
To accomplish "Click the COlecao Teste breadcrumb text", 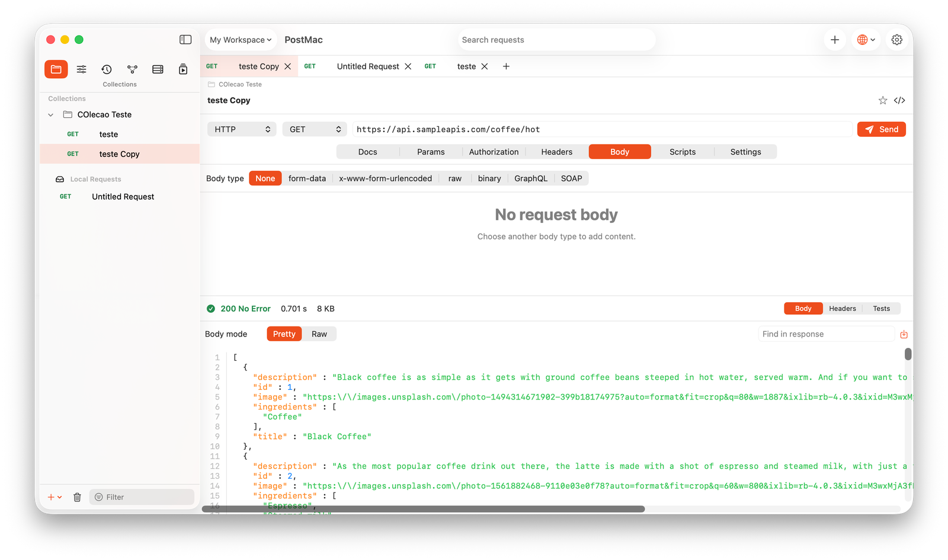I will pos(240,84).
